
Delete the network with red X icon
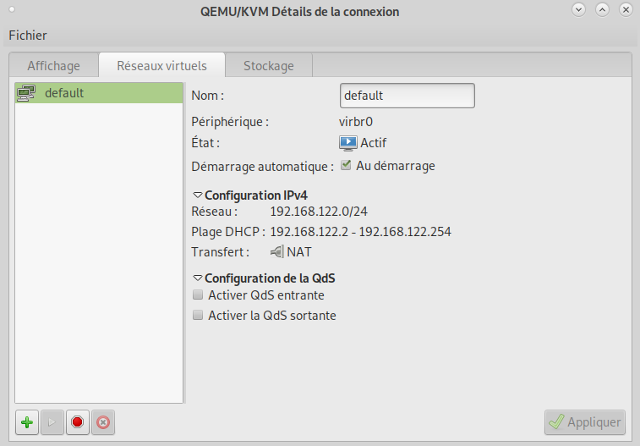click(103, 422)
